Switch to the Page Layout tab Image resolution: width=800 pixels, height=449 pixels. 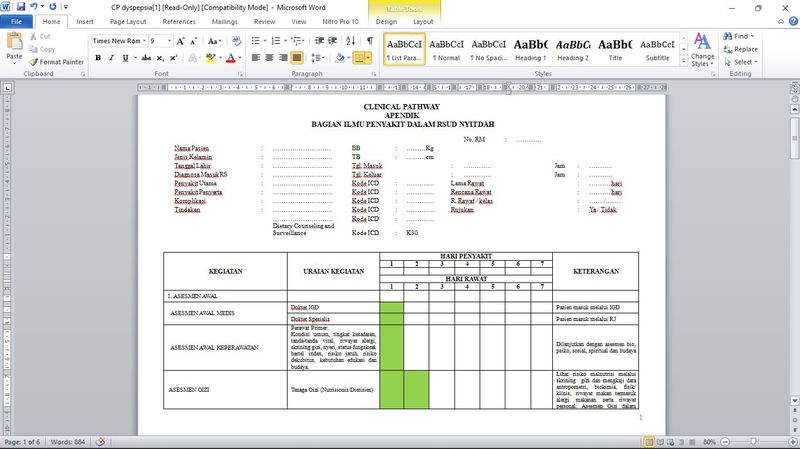pyautogui.click(x=130, y=21)
